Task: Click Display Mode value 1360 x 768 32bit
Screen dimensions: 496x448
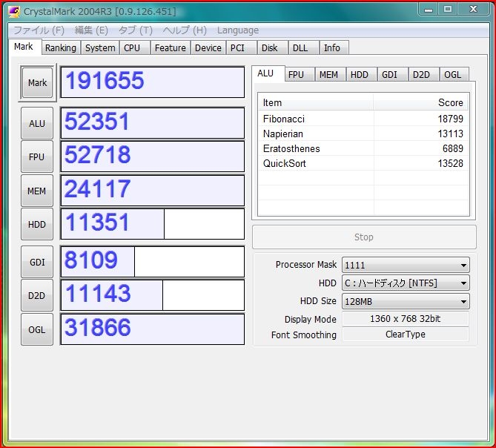Action: [406, 319]
